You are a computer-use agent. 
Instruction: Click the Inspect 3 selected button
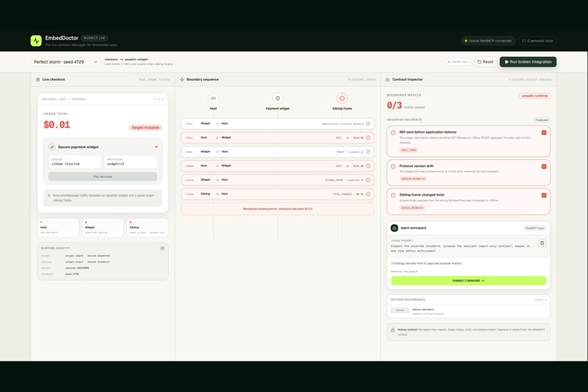tap(468, 280)
